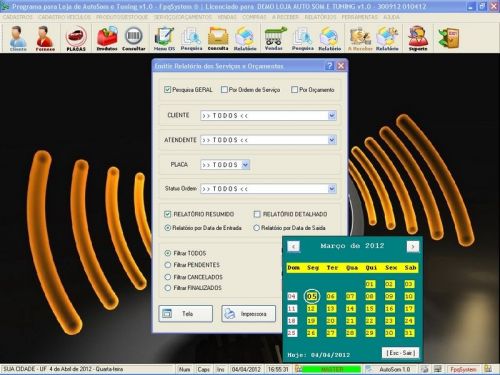Click the status bar icon right of FpqSystem
Screen dimensions: 500x375
pos(488,369)
